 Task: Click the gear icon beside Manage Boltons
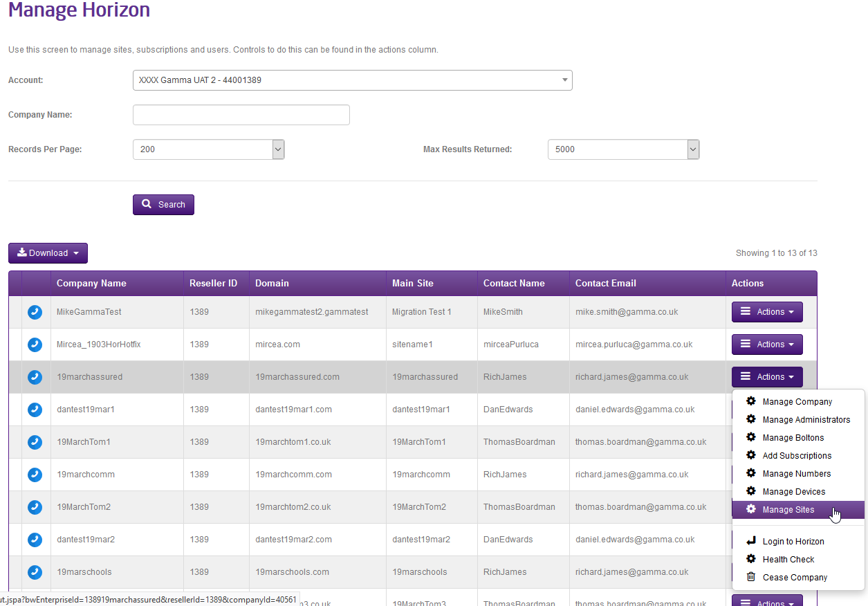point(751,437)
